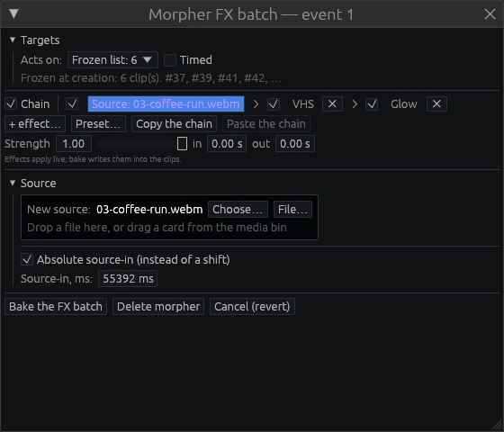This screenshot has height=432, width=504.
Task: Click the + effect… button
Action: [35, 124]
